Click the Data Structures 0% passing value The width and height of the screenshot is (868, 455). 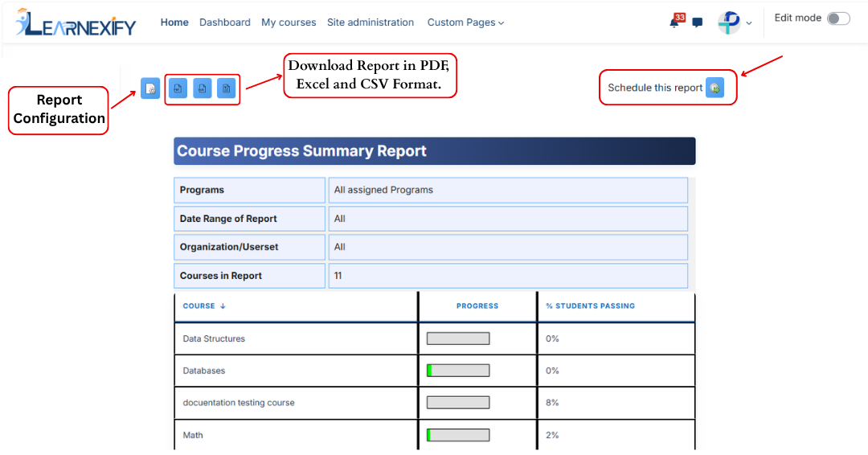tap(552, 338)
